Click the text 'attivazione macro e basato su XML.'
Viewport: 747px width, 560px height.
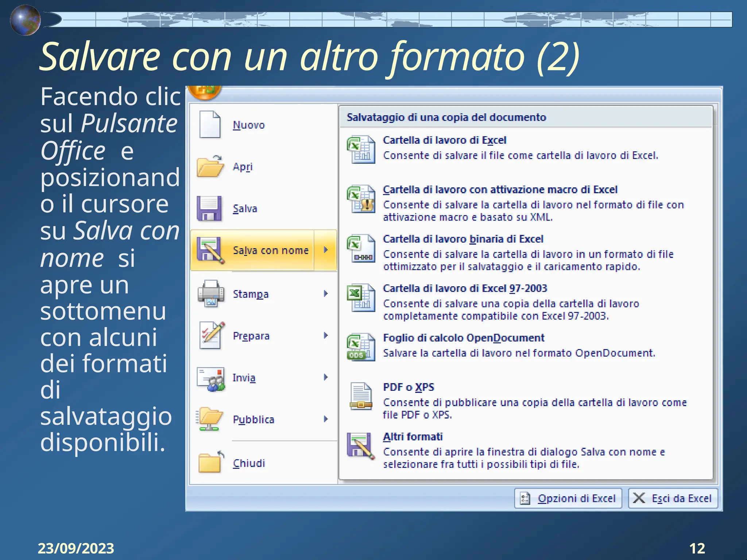468,217
